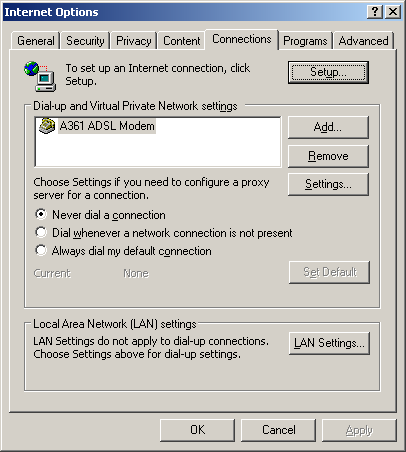The height and width of the screenshot is (452, 406).
Task: Click the globe and computer connection icon
Action: pos(40,76)
